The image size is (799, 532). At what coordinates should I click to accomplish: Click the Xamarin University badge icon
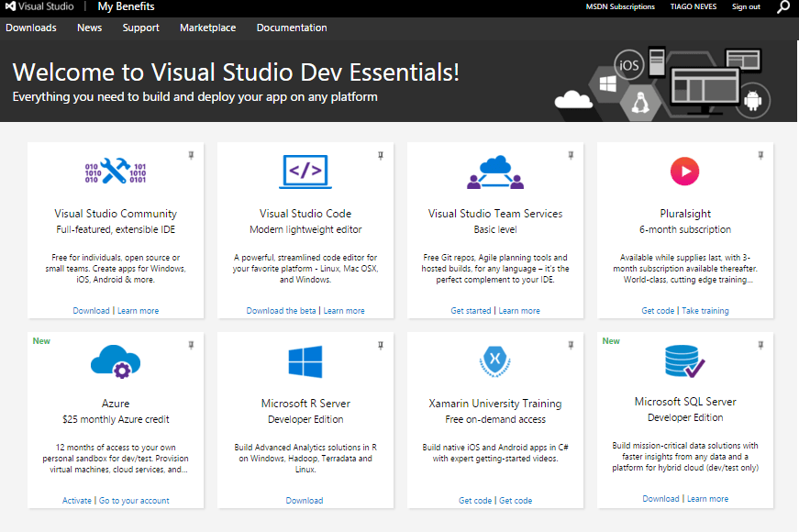coord(495,361)
